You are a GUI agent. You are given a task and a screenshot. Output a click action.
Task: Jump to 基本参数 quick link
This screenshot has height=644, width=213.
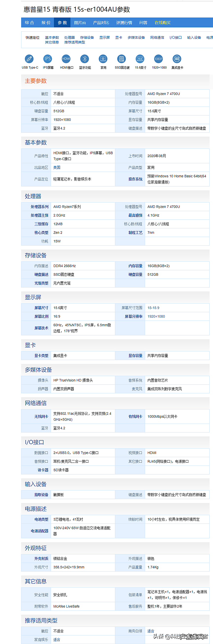point(52,37)
